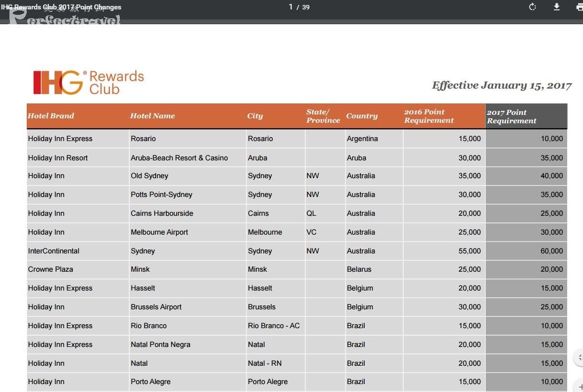Select the 40,000 point value
The width and height of the screenshot is (583, 392).
(552, 176)
